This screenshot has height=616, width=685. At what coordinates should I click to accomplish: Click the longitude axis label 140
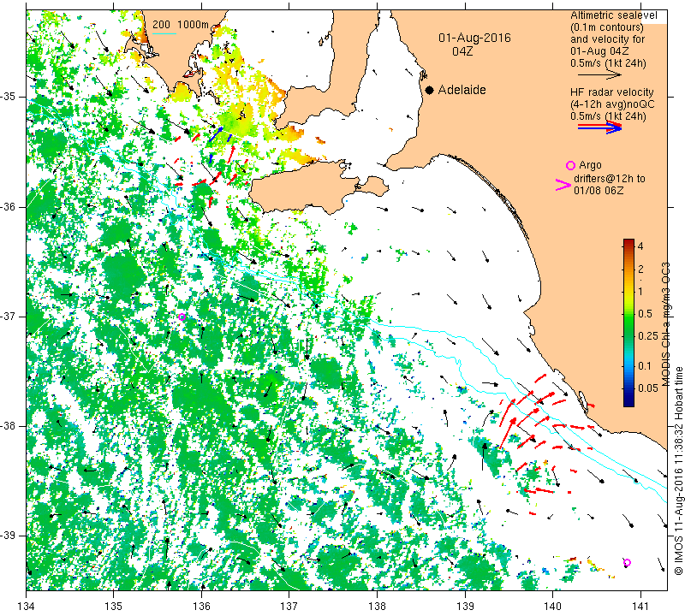[552, 606]
